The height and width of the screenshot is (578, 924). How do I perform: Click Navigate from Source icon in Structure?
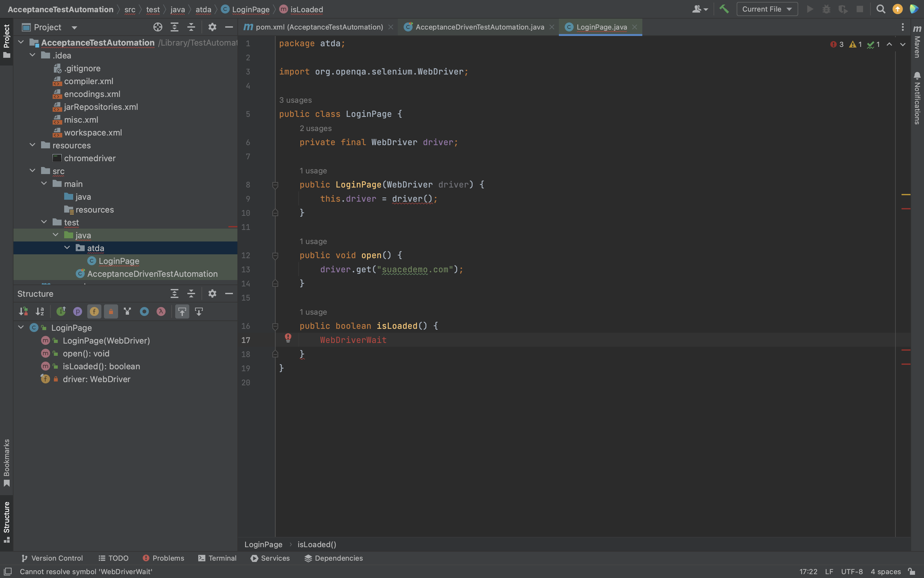pos(199,311)
